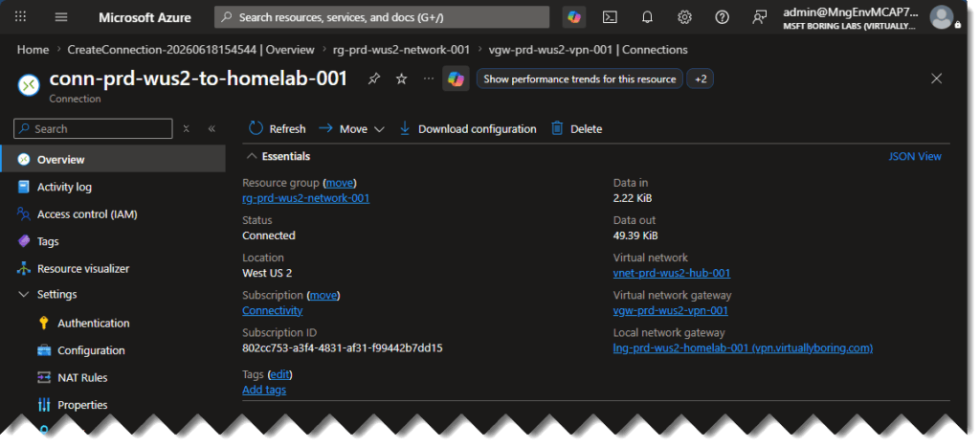
Task: Pin the connection resource to dashboard
Action: pos(374,78)
